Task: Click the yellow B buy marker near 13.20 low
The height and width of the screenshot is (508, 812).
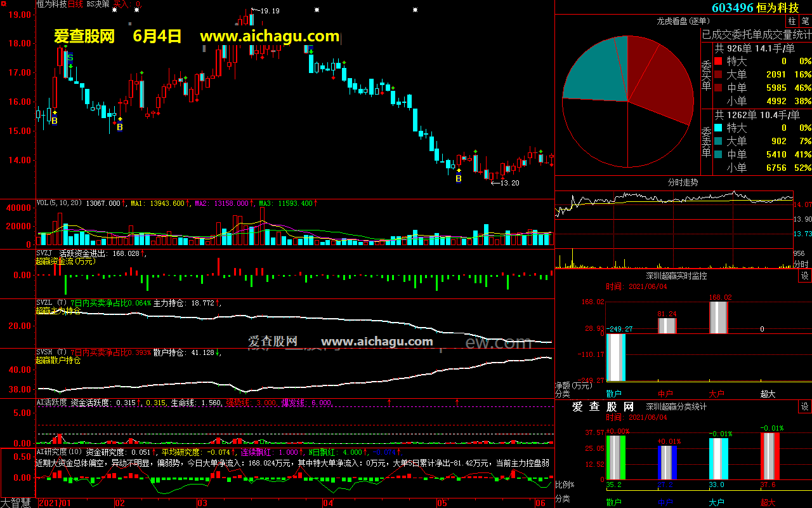Action: (x=458, y=179)
